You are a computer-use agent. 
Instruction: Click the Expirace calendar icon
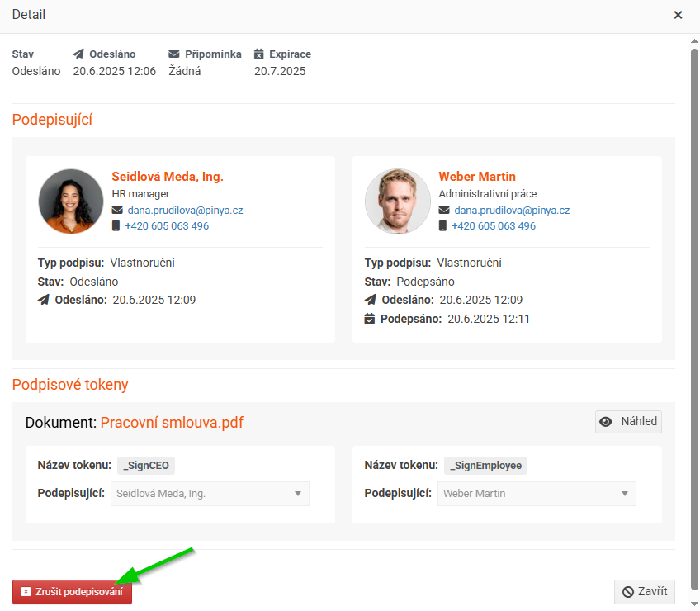point(259,54)
